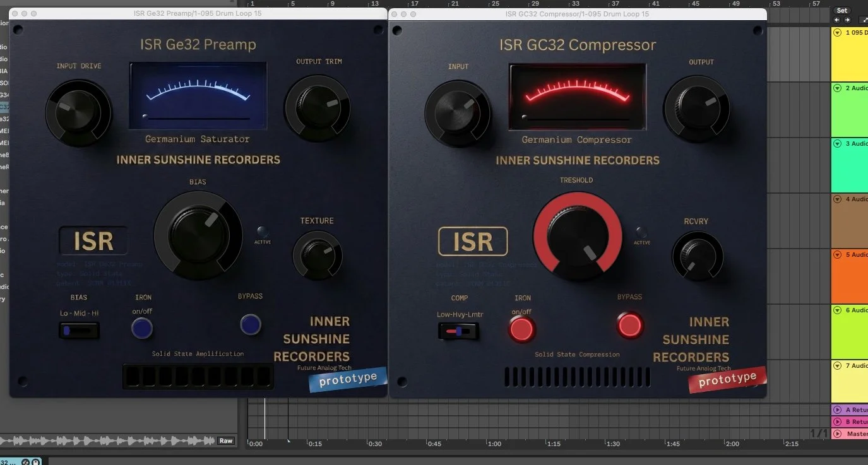Unfold the Master track

pyautogui.click(x=838, y=434)
